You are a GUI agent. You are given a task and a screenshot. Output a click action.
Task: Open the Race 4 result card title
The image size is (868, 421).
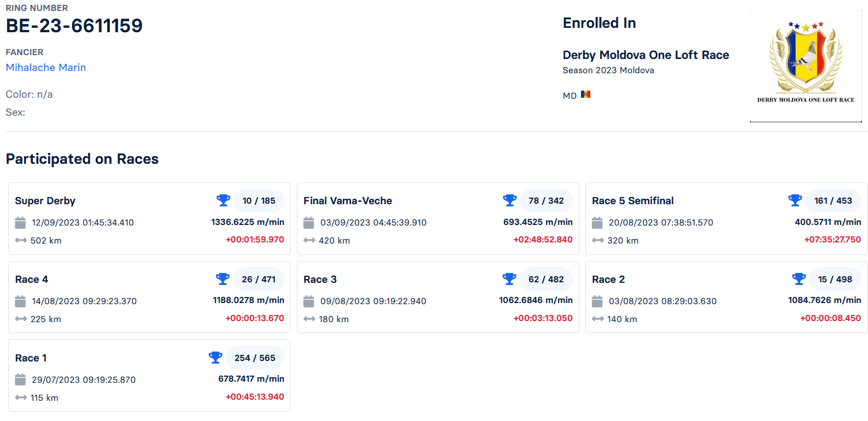[x=32, y=280]
